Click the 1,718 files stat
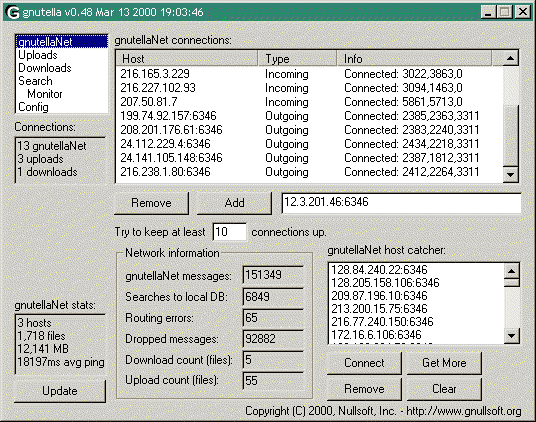Viewport: 536px width, 422px height. 41,336
